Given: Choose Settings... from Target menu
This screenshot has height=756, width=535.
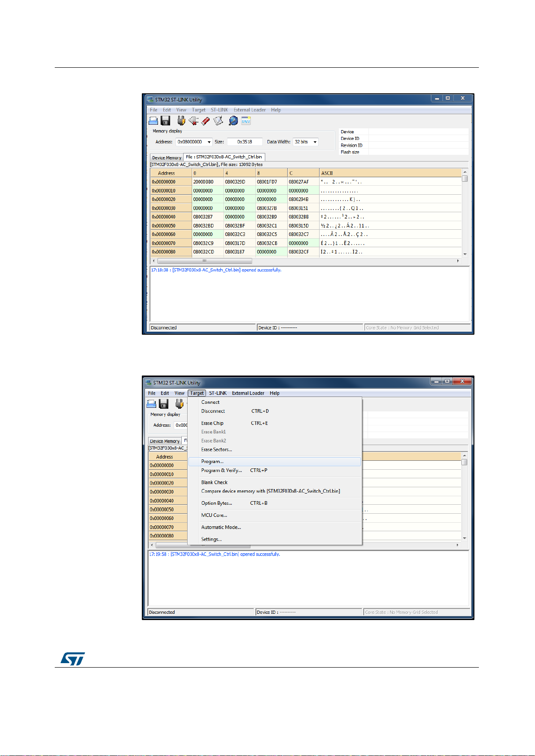Looking at the screenshot, I should pyautogui.click(x=275, y=540).
